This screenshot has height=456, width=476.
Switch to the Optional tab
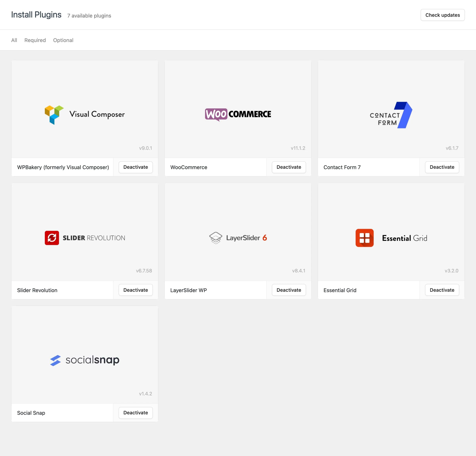pos(63,40)
